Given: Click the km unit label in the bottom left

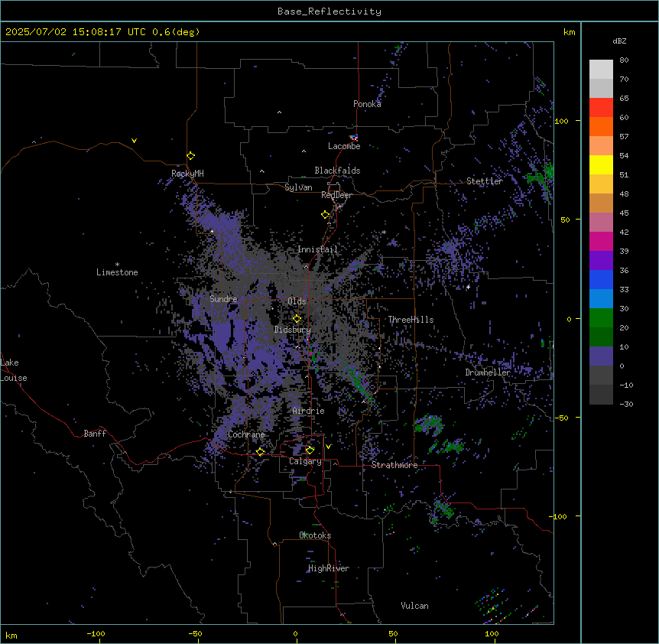Looking at the screenshot, I should [11, 636].
